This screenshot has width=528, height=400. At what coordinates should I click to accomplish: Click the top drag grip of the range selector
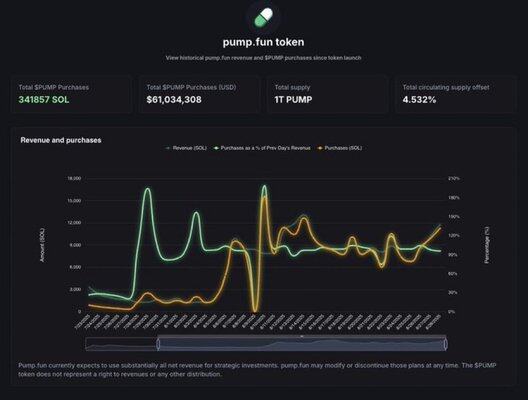coord(302,336)
